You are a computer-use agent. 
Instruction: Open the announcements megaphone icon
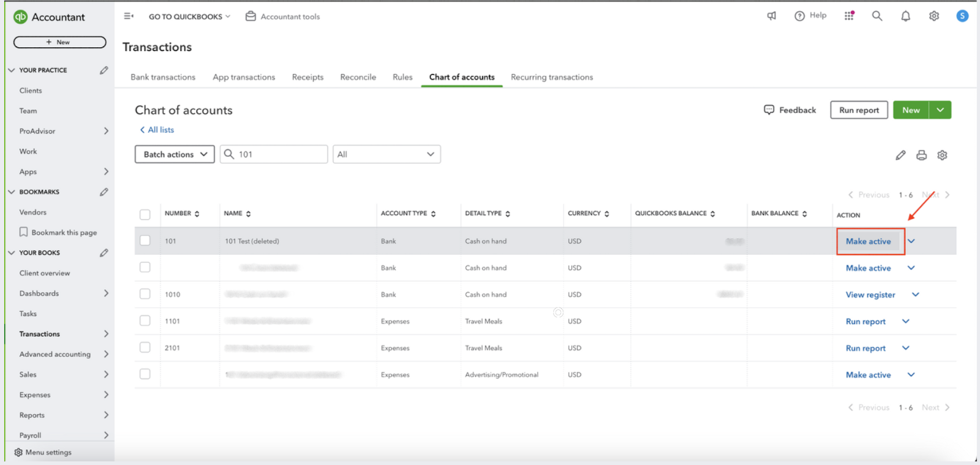tap(772, 16)
